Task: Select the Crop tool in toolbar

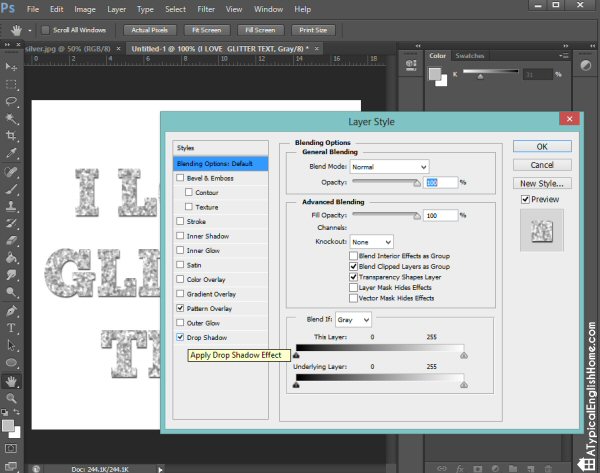Action: pyautogui.click(x=11, y=135)
